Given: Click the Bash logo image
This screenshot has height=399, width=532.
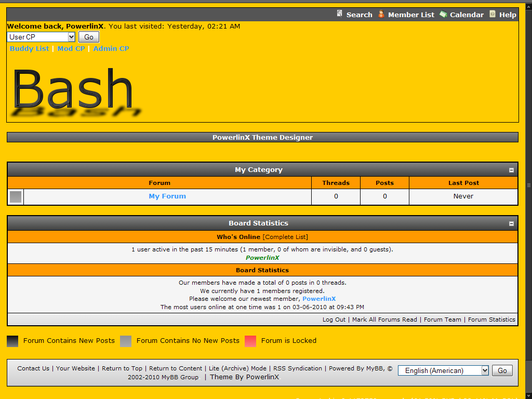Looking at the screenshot, I should point(76,91).
